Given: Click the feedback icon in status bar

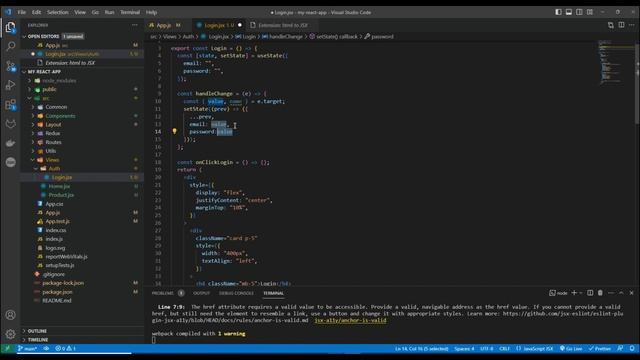Looking at the screenshot, I should coord(620,348).
